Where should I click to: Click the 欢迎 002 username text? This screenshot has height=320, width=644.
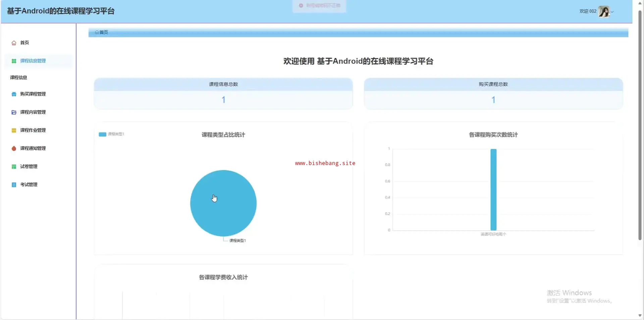point(588,11)
